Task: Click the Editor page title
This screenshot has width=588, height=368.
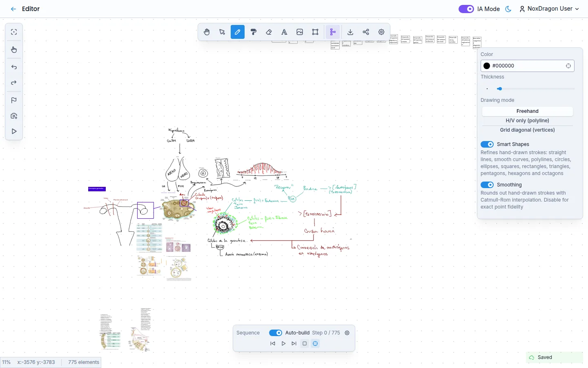Action: point(31,9)
